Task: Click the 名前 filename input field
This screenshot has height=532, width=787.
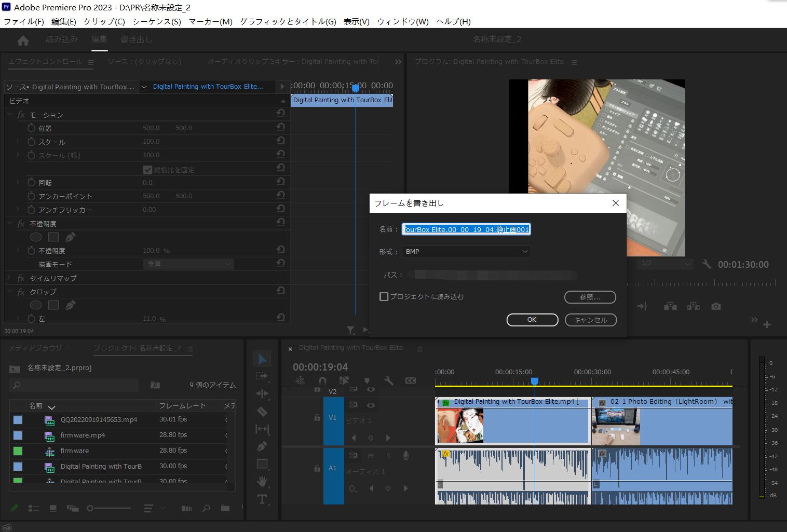Action: pos(466,229)
